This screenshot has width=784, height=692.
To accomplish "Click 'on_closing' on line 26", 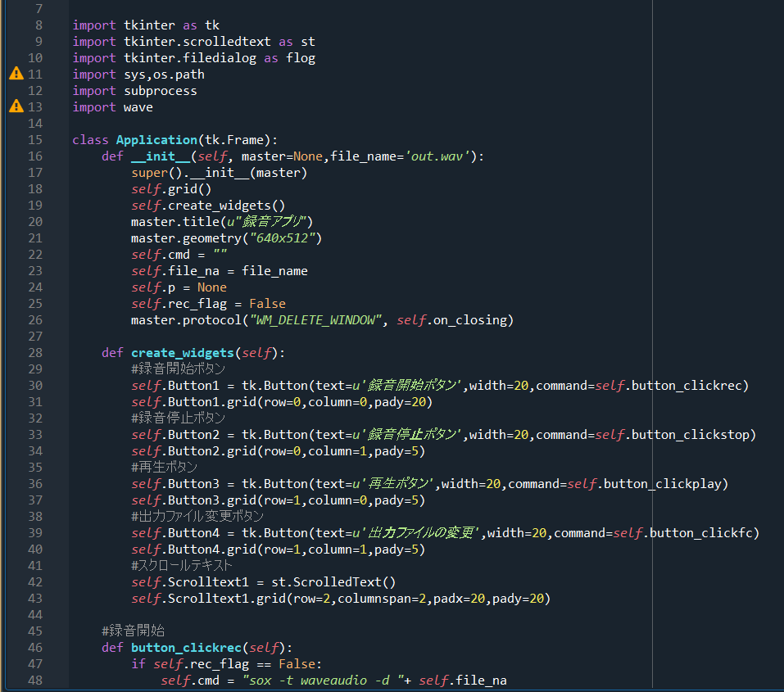I will (470, 320).
